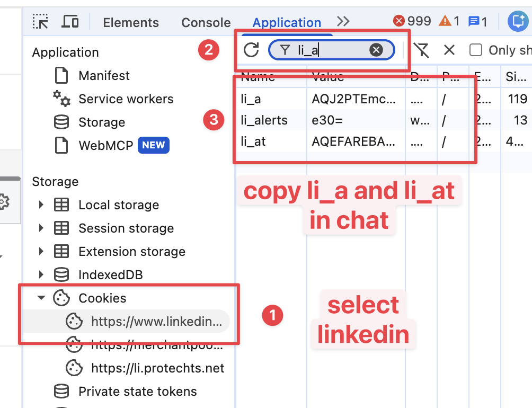Viewport: 532px width, 408px height.
Task: Open Service workers item
Action: [126, 99]
